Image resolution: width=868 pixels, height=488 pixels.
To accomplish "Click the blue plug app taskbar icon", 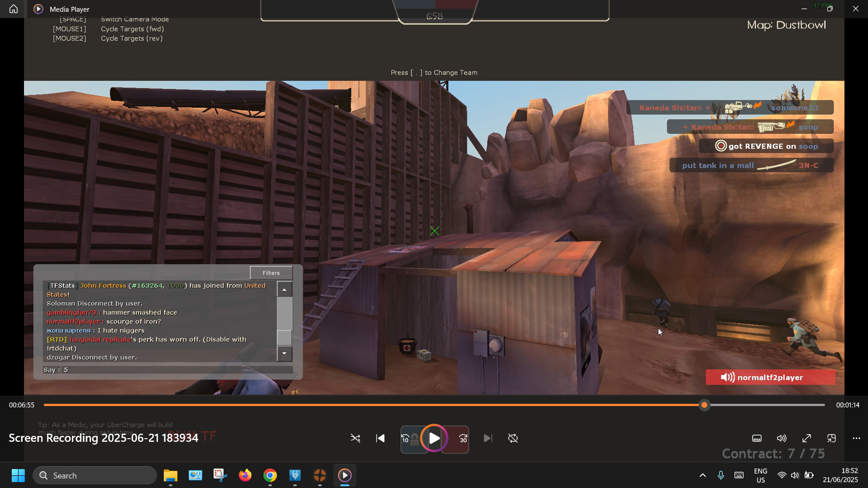I will [x=295, y=475].
